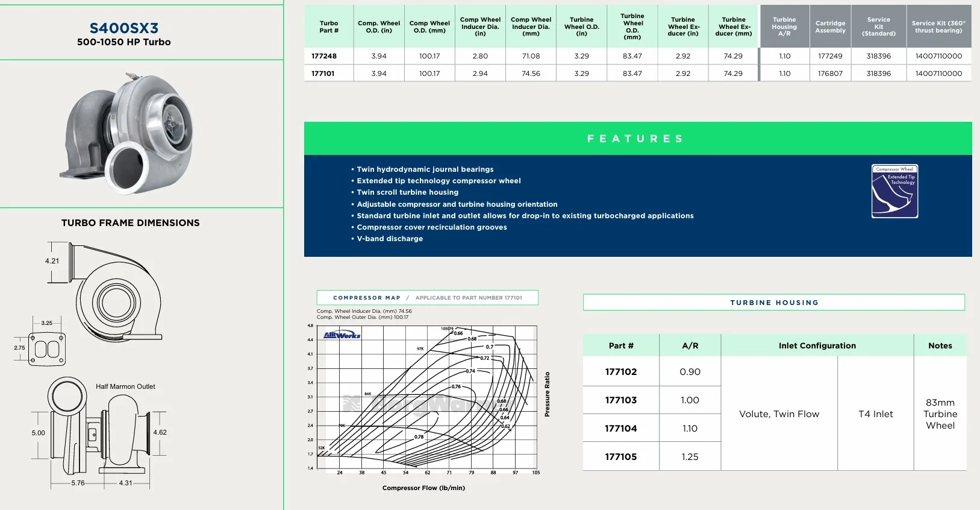Image resolution: width=980 pixels, height=510 pixels.
Task: Click the Turbine Housing A/R column header
Action: [784, 27]
